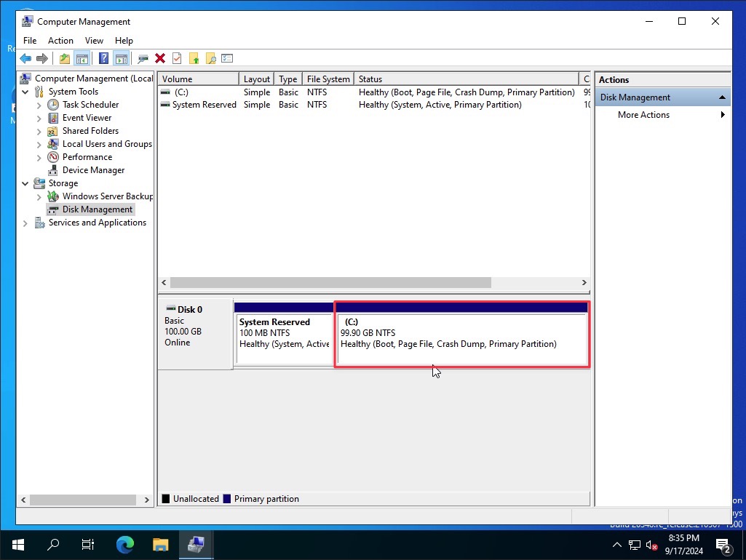
Task: Collapse the Storage node
Action: tap(25, 183)
